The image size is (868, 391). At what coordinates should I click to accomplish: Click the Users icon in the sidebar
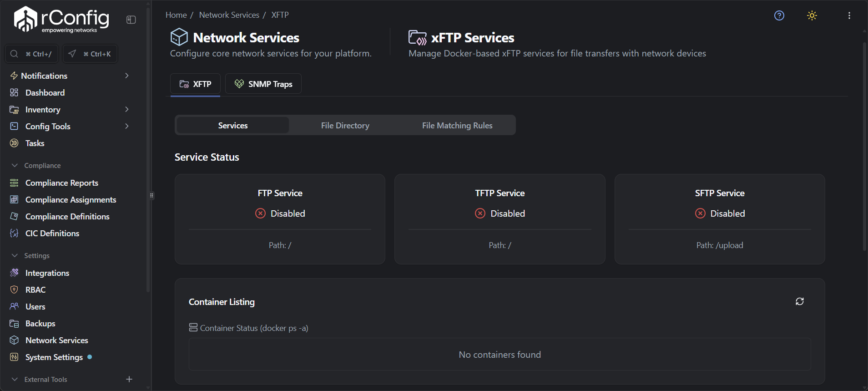pyautogui.click(x=14, y=306)
